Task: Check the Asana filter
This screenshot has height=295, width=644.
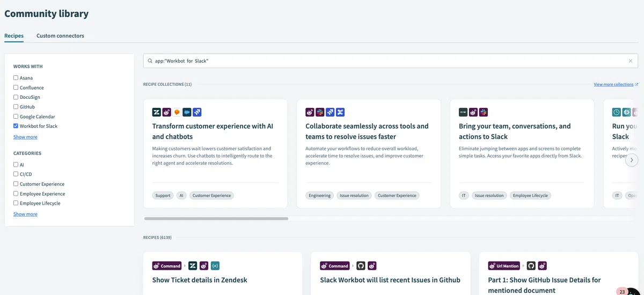Action: (16, 78)
